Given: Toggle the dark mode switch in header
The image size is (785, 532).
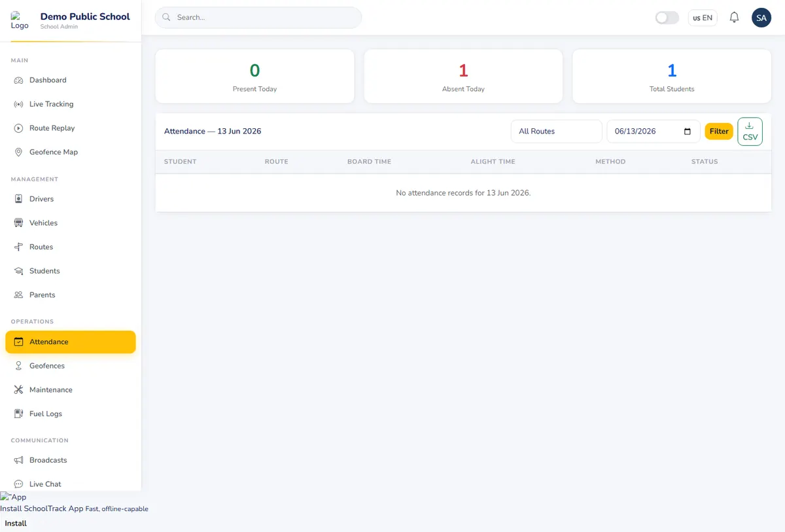Looking at the screenshot, I should (x=667, y=18).
